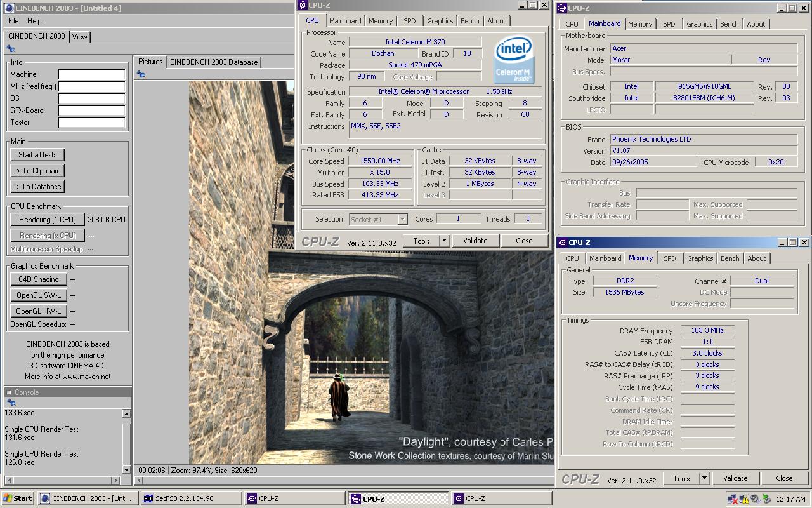The height and width of the screenshot is (508, 812).
Task: Click the network disconnected red X tray icon
Action: [733, 499]
